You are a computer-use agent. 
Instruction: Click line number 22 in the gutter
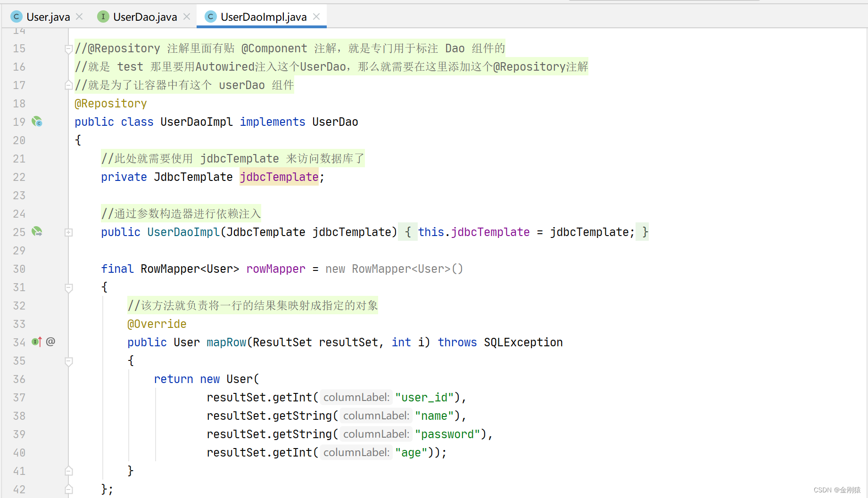coord(19,177)
